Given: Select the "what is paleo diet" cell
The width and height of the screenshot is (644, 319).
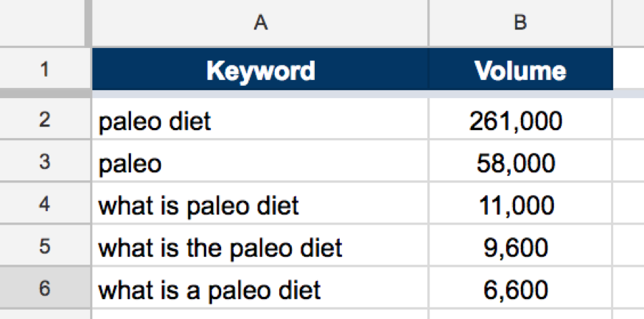Looking at the screenshot, I should pos(260,206).
